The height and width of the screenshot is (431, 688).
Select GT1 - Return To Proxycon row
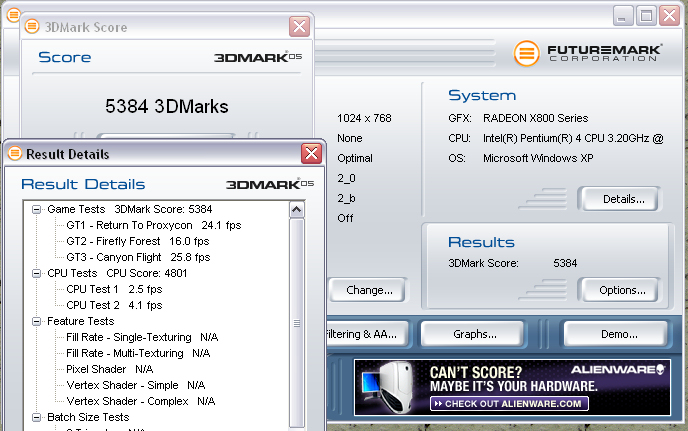[154, 225]
